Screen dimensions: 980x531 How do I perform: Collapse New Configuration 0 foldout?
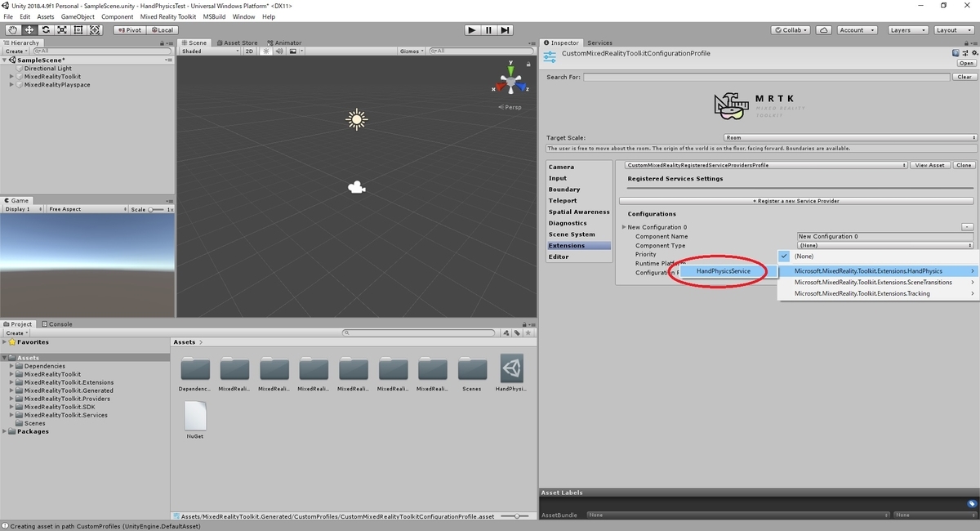tap(625, 227)
